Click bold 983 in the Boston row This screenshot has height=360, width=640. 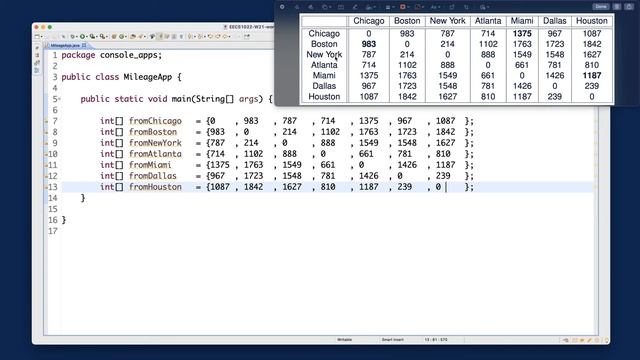(369, 44)
